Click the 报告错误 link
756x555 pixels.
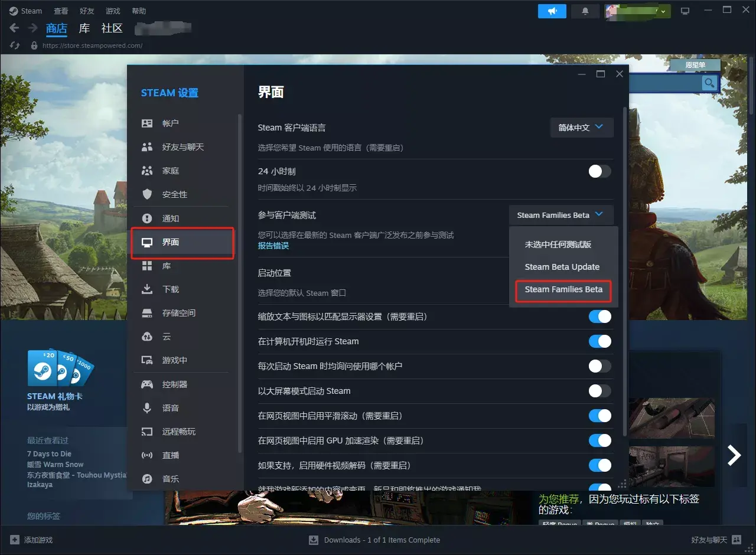pyautogui.click(x=273, y=246)
